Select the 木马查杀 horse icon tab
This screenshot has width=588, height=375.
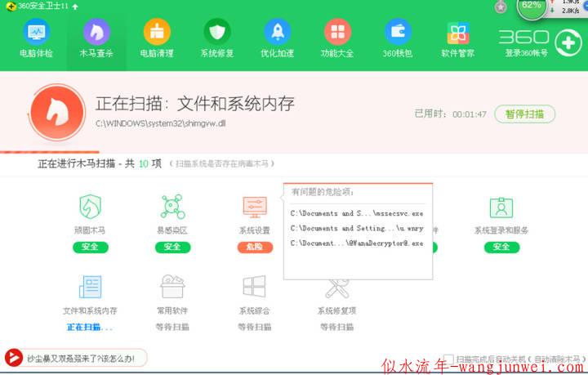96,38
